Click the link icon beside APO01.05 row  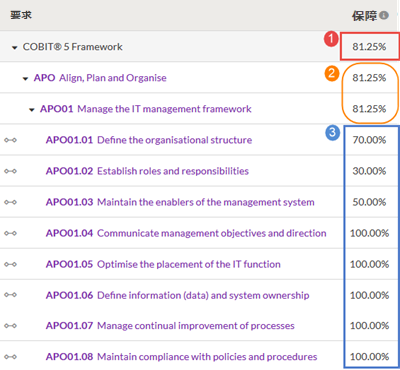[10, 264]
